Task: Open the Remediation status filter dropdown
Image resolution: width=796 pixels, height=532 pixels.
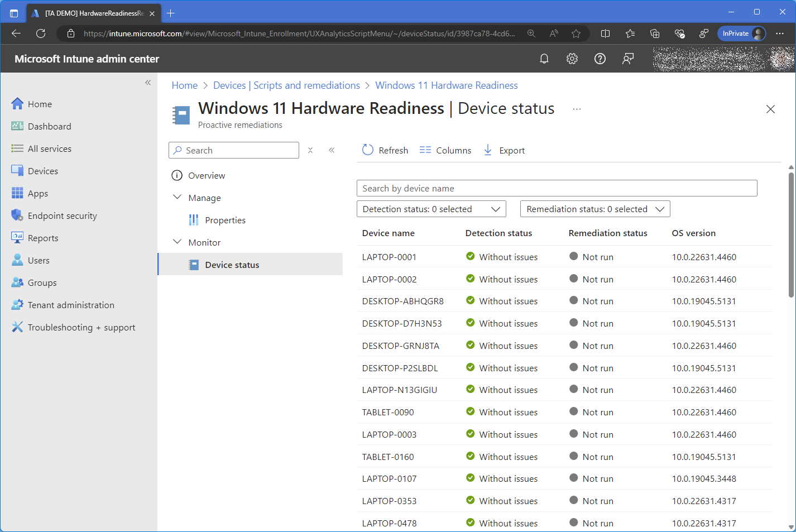Action: [594, 209]
